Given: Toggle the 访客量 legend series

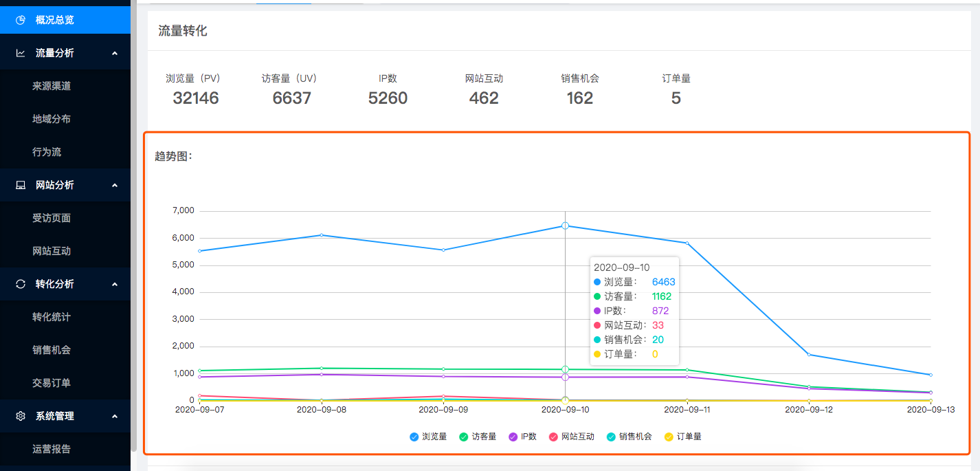Looking at the screenshot, I should 463,437.
